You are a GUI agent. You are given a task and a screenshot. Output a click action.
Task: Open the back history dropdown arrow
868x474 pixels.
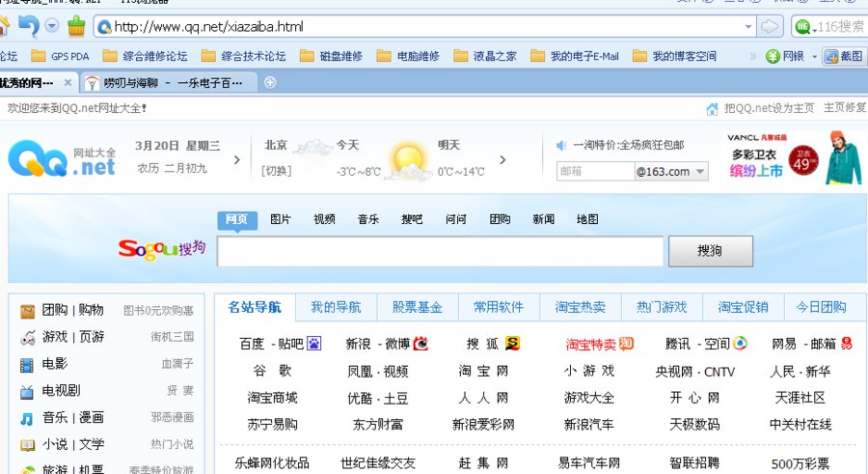tap(52, 25)
